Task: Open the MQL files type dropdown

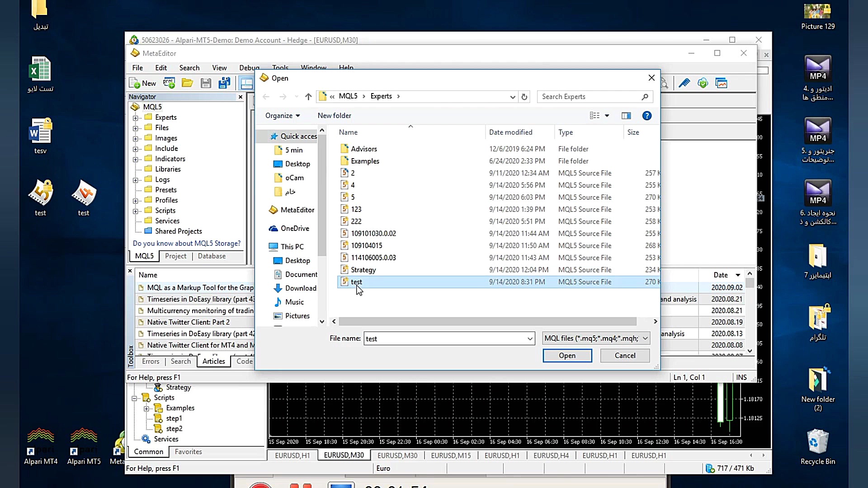Action: [x=596, y=338]
